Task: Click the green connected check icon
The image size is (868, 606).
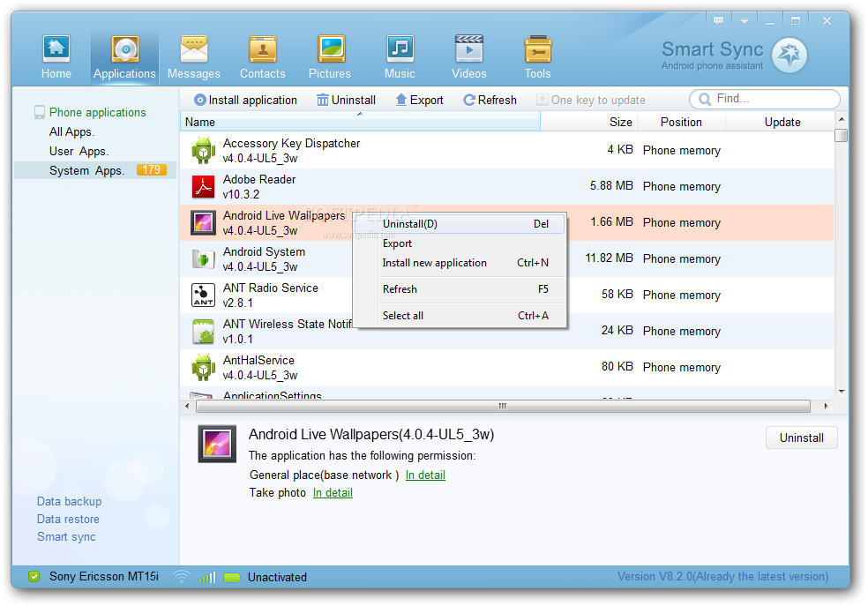Action: click(x=34, y=577)
